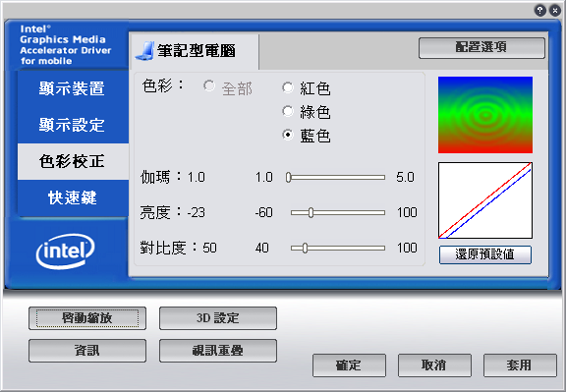Click the gamma value label 伽瑪:1.0
566x392 pixels.
click(x=173, y=177)
